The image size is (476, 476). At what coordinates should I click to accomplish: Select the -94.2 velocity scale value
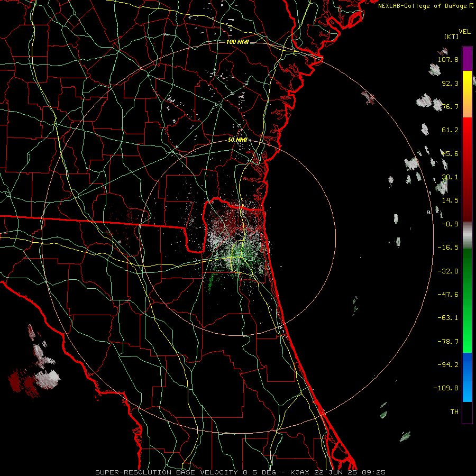coord(448,365)
